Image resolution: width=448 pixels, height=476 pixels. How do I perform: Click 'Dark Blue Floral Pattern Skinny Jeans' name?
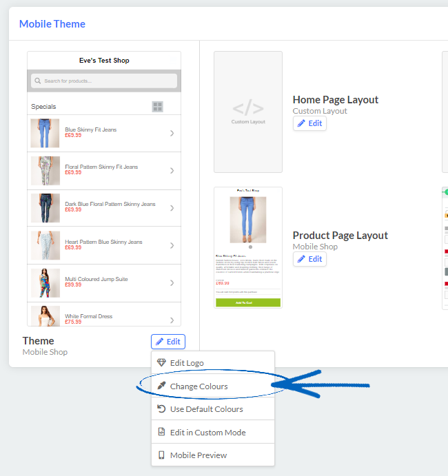click(x=110, y=204)
